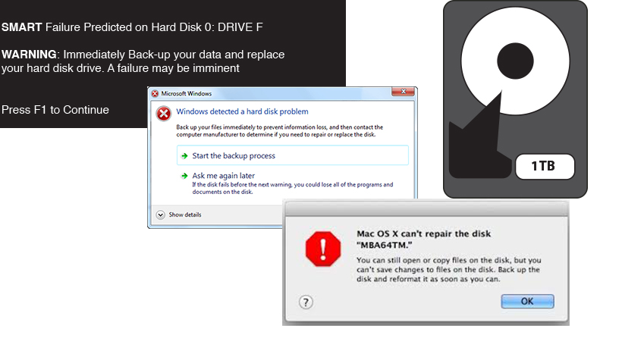Click the WARNING backup your data message
This screenshot has height=341, width=644.
(143, 61)
